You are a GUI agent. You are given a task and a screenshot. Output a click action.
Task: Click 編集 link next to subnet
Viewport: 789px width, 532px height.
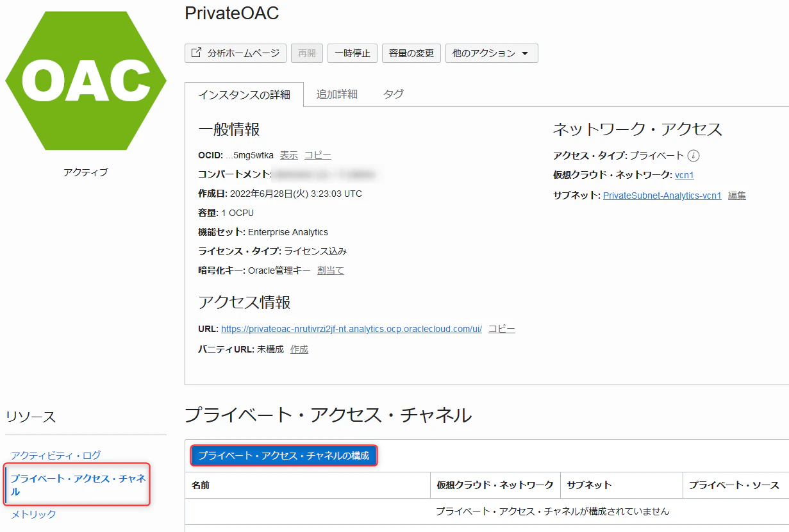click(x=737, y=195)
